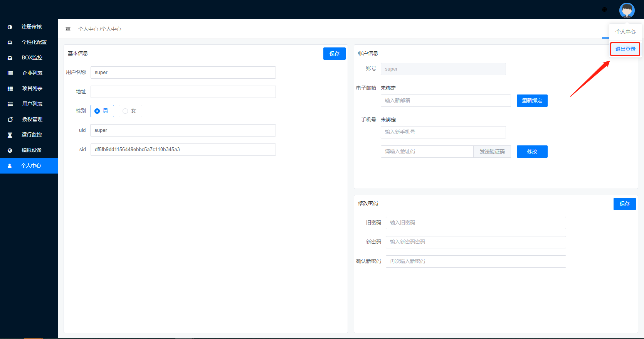Open the user avatar menu
The width and height of the screenshot is (644, 339).
pos(627,10)
